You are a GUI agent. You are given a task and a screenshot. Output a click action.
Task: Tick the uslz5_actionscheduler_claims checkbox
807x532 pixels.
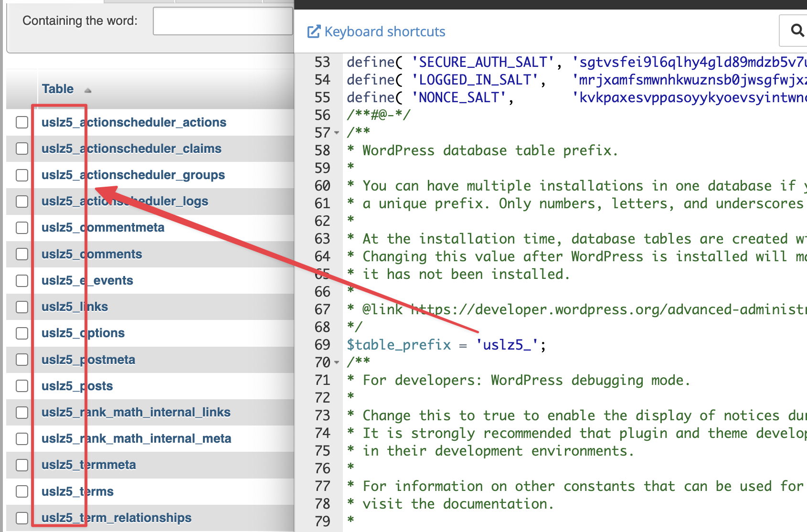(x=22, y=149)
